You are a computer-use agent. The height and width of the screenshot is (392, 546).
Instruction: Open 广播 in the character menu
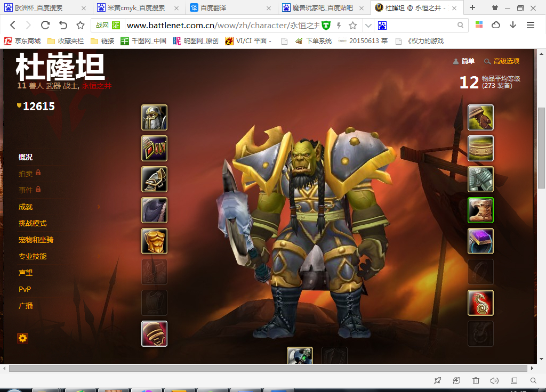point(26,306)
